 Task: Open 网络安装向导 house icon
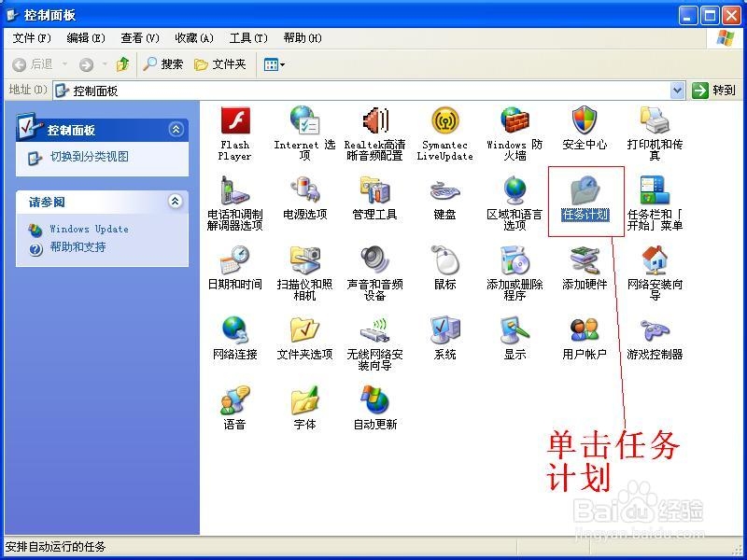[655, 260]
